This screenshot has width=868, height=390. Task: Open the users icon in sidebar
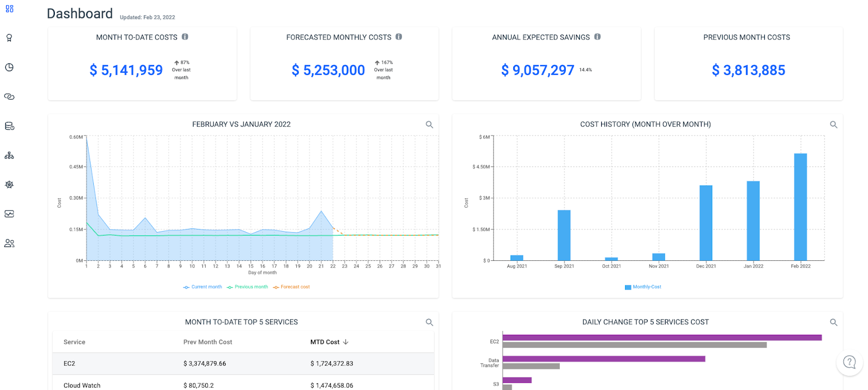click(9, 243)
